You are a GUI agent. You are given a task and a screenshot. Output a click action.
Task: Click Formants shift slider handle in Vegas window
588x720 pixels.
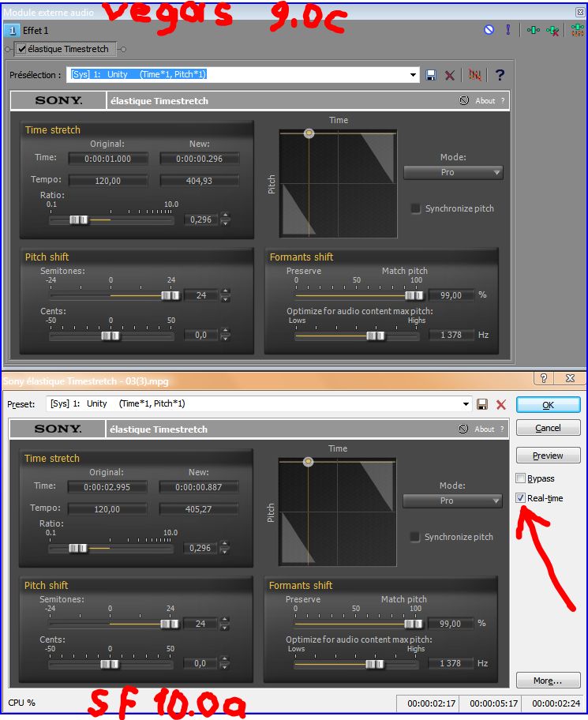pos(414,296)
